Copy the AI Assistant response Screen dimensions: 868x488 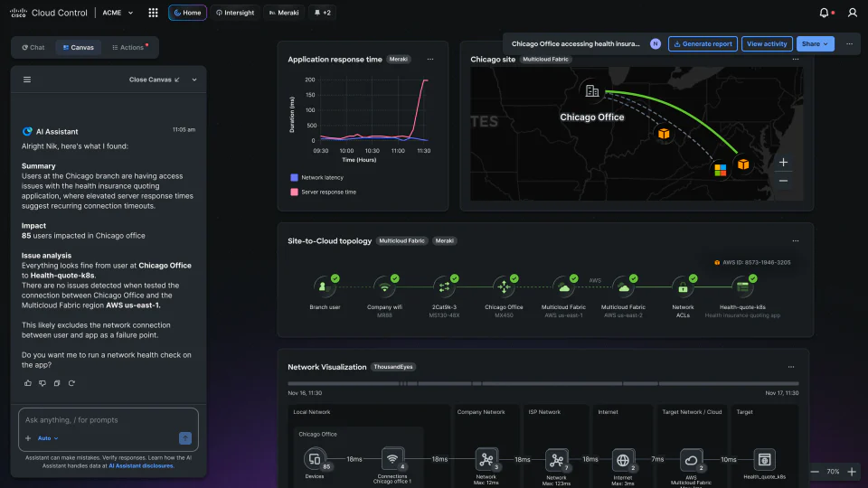(57, 383)
